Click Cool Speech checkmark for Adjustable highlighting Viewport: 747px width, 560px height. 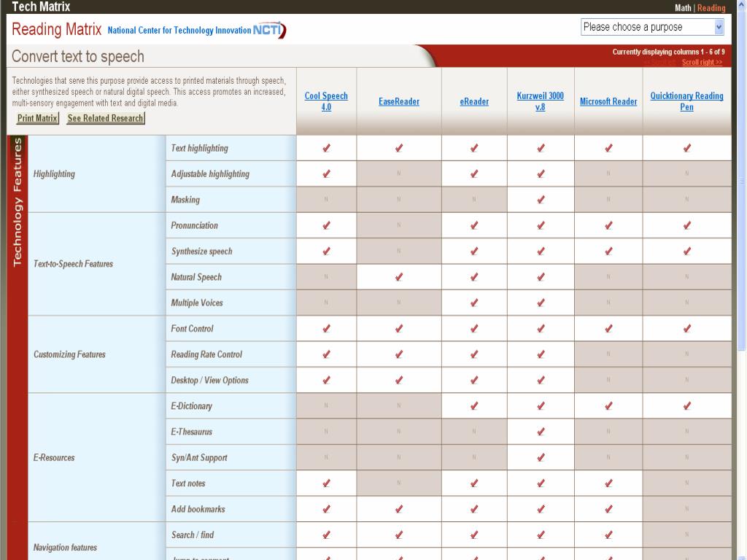click(x=326, y=174)
